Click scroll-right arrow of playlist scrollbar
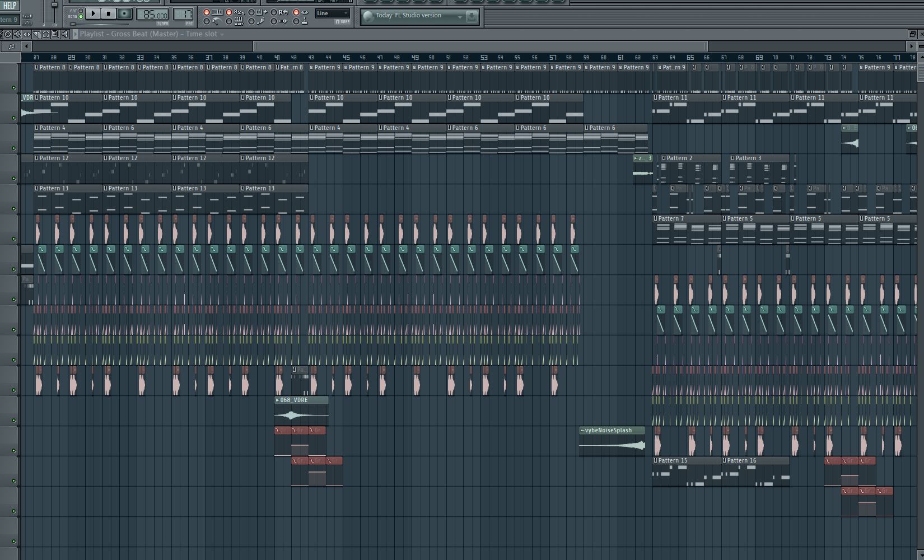 (x=911, y=46)
